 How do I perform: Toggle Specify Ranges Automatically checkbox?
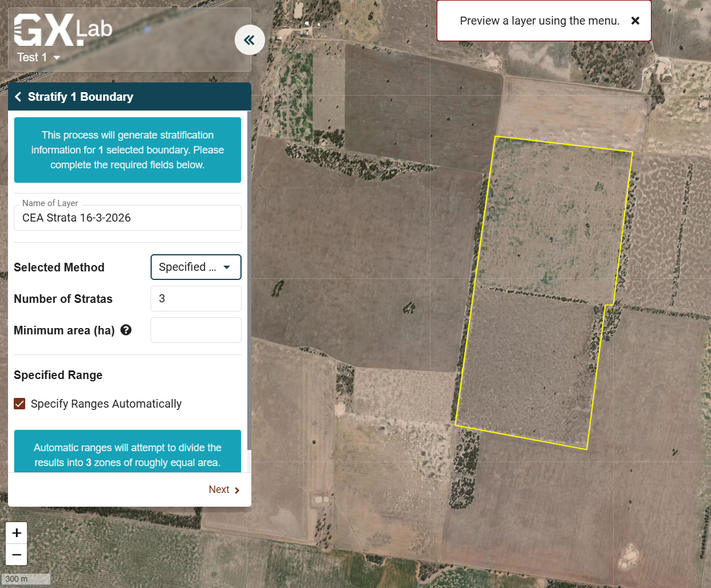tap(19, 404)
